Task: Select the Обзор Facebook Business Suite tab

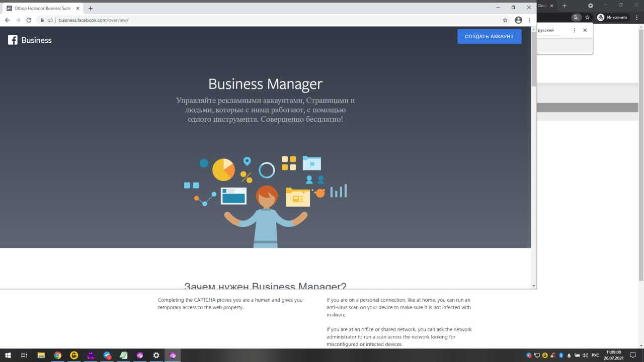Action: [43, 8]
